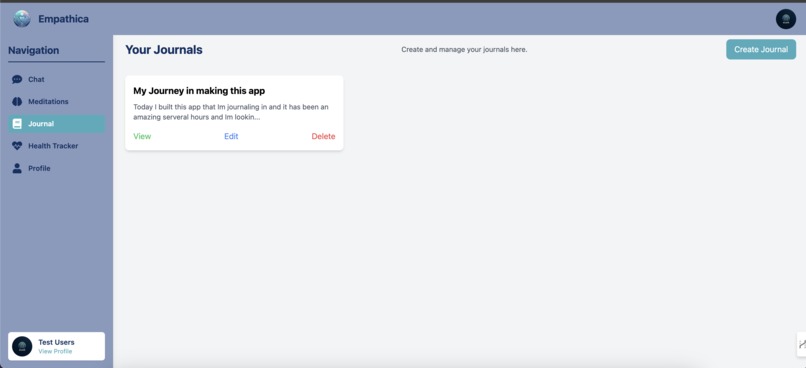Click the Profile person icon

click(17, 168)
